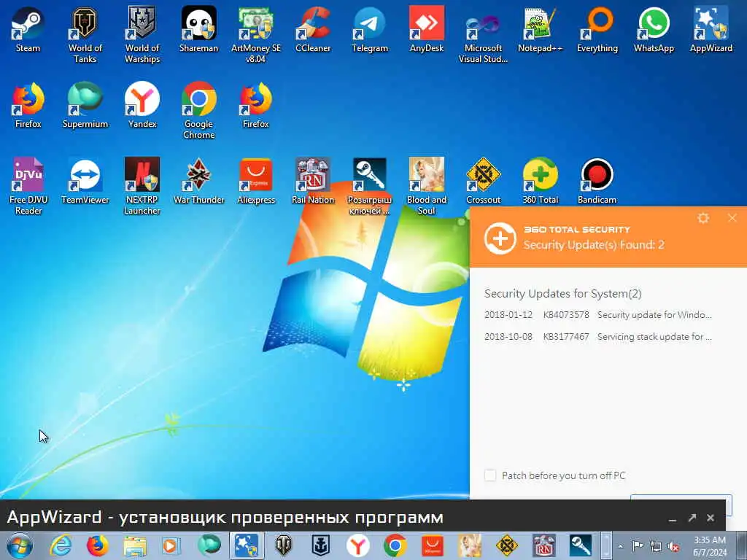Image resolution: width=747 pixels, height=560 pixels.
Task: Open the War Thunder desktop shortcut
Action: 198,181
